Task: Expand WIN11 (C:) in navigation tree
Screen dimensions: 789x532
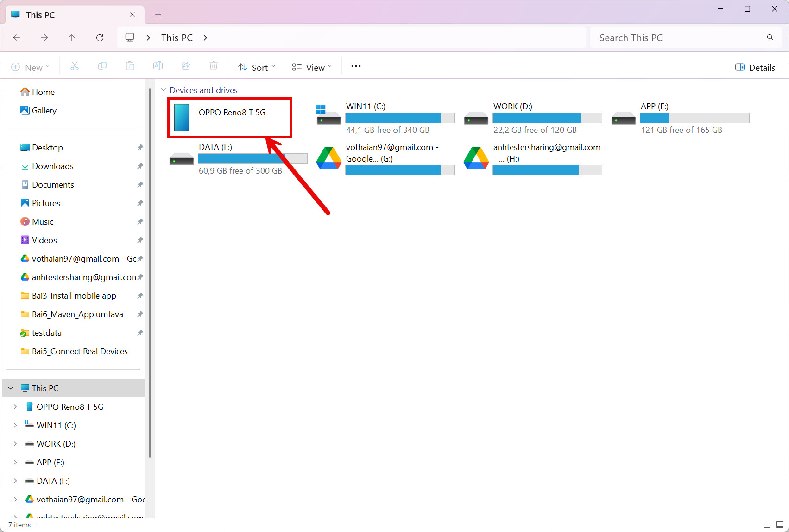Action: point(15,425)
